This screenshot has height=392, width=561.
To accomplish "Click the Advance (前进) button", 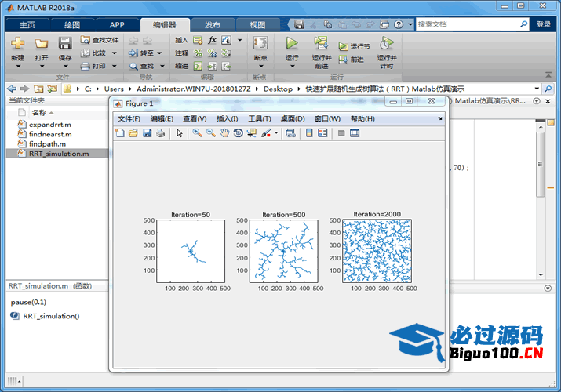I will [352, 60].
